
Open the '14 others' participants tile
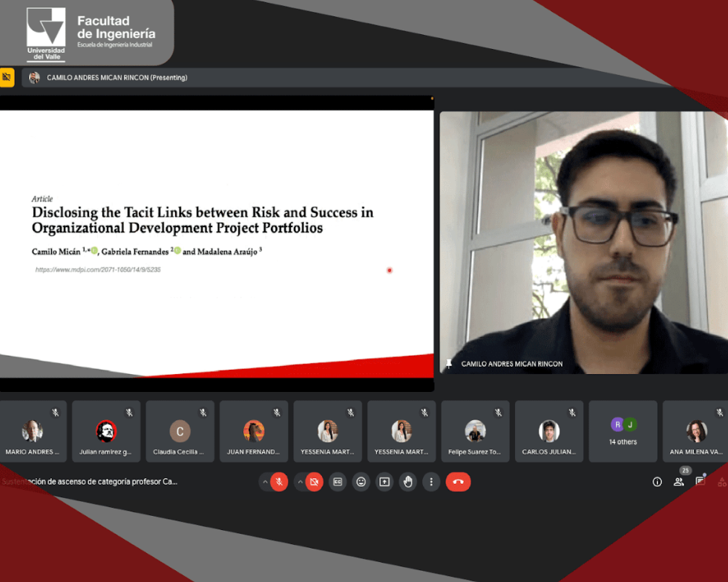pos(623,431)
